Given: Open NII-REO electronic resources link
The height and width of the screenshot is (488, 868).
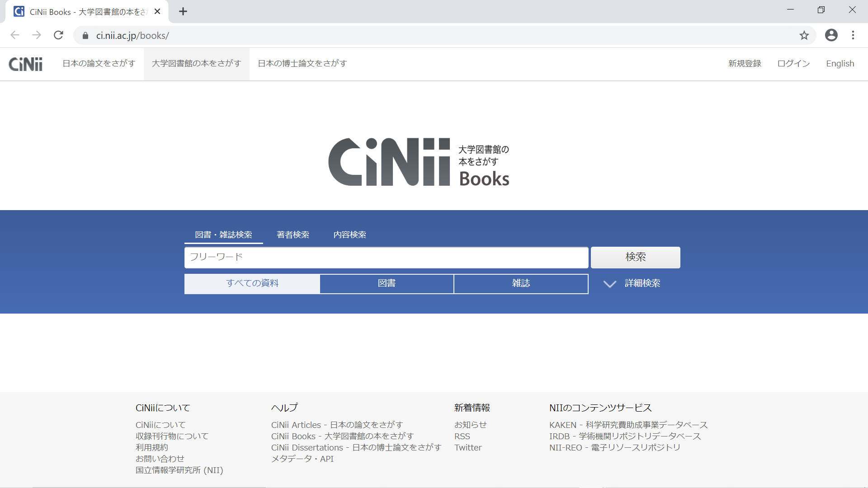Looking at the screenshot, I should pyautogui.click(x=615, y=447).
